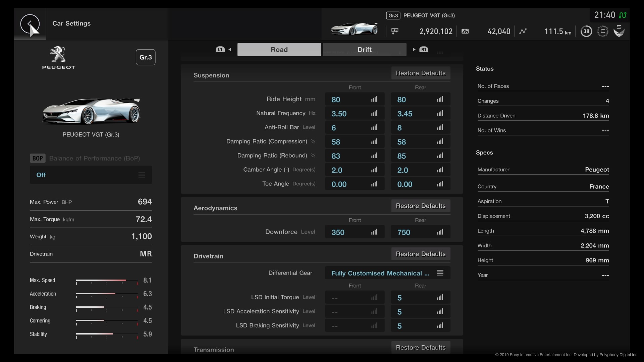Image resolution: width=644 pixels, height=362 pixels.
Task: Select front Damping Ratio Compression value 58
Action: (355, 141)
